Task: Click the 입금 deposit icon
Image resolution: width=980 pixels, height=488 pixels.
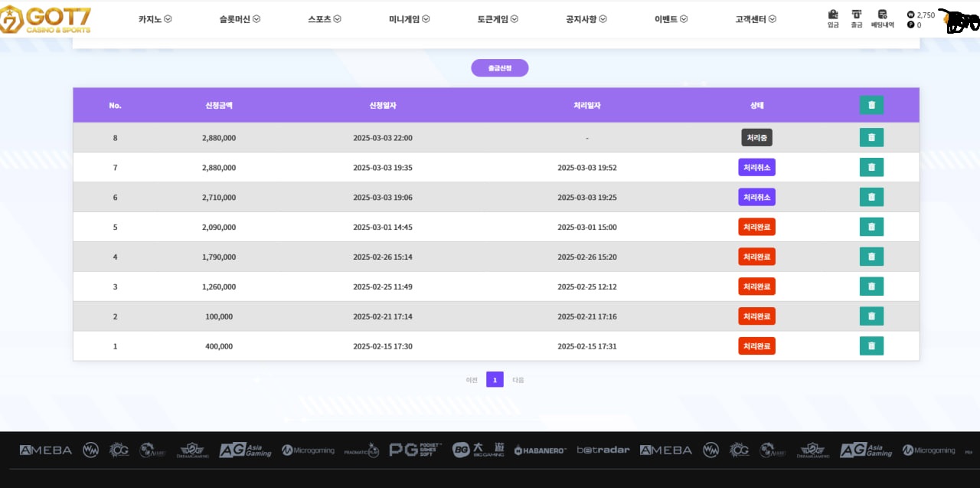Action: tap(833, 18)
